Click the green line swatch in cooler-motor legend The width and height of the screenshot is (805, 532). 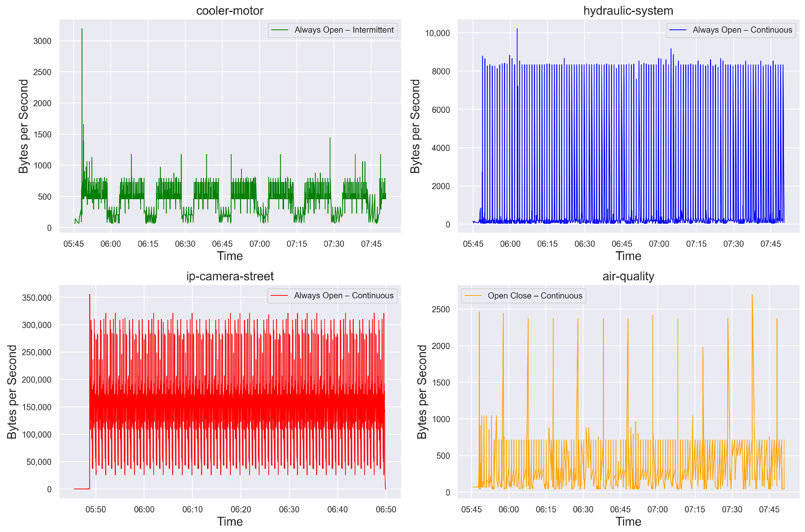(280, 30)
